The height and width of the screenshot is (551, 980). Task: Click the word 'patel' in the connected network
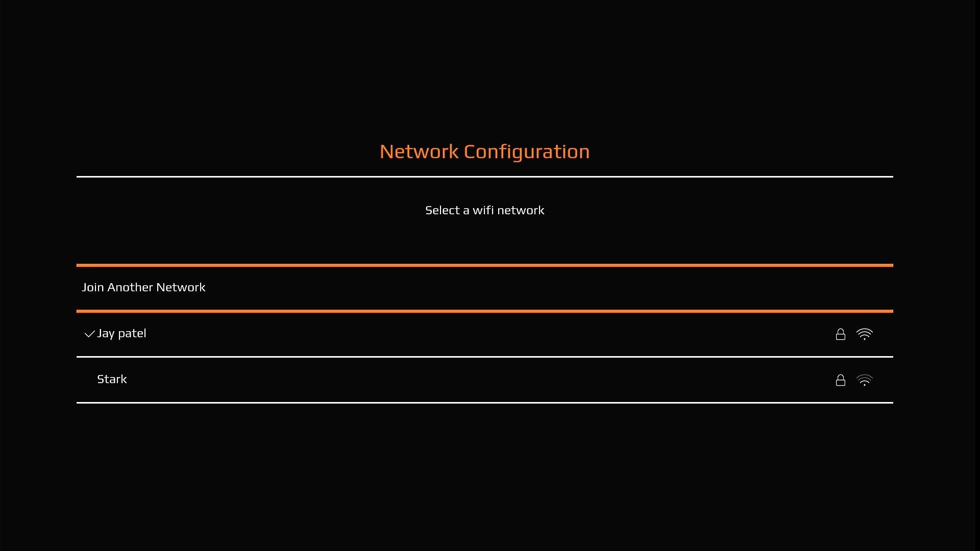(132, 334)
